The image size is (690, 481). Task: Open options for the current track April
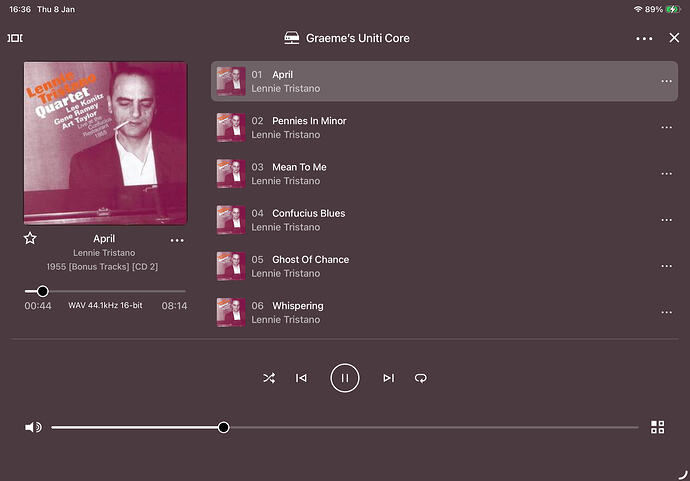pyautogui.click(x=177, y=240)
